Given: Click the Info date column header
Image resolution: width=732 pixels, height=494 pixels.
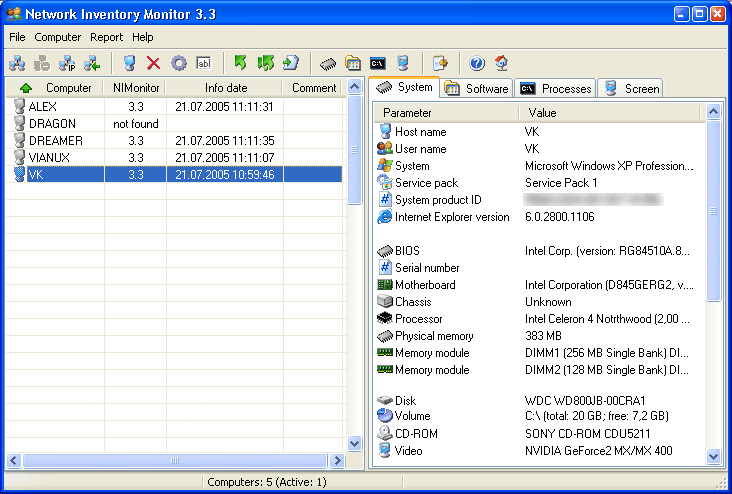Looking at the screenshot, I should pos(225,88).
